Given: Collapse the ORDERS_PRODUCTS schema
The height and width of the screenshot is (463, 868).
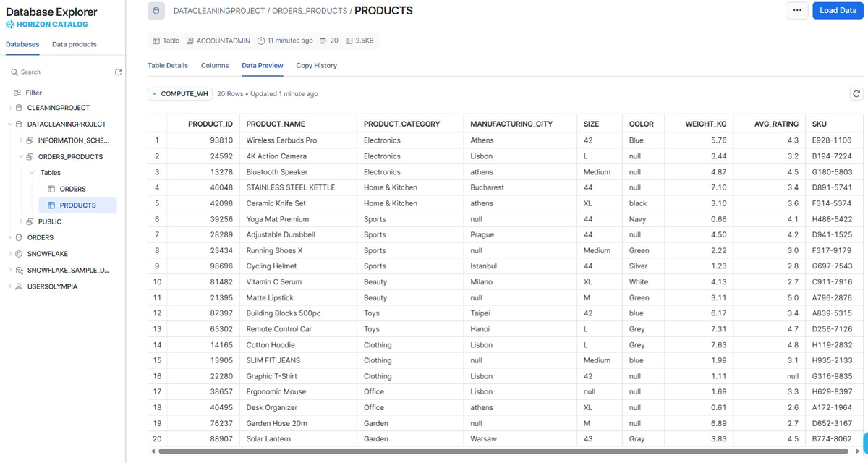Looking at the screenshot, I should point(20,156).
